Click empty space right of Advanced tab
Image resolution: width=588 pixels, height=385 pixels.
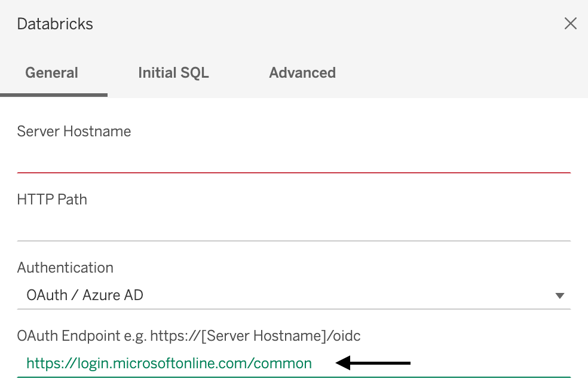point(466,73)
